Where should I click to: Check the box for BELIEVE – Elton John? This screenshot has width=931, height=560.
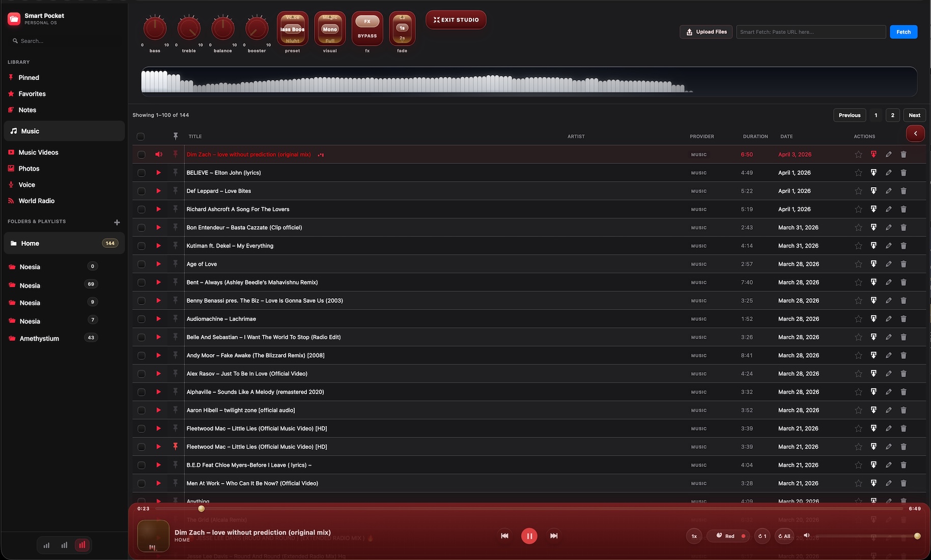(142, 173)
